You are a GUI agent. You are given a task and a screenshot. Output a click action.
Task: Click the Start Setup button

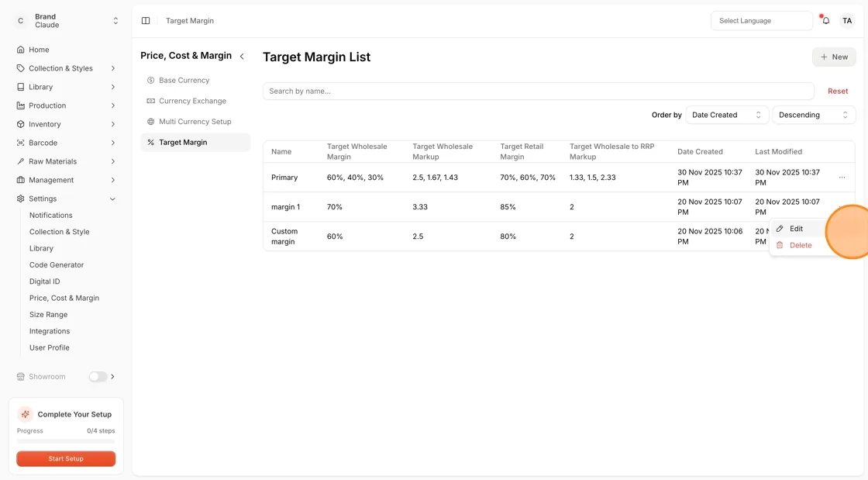pos(66,458)
